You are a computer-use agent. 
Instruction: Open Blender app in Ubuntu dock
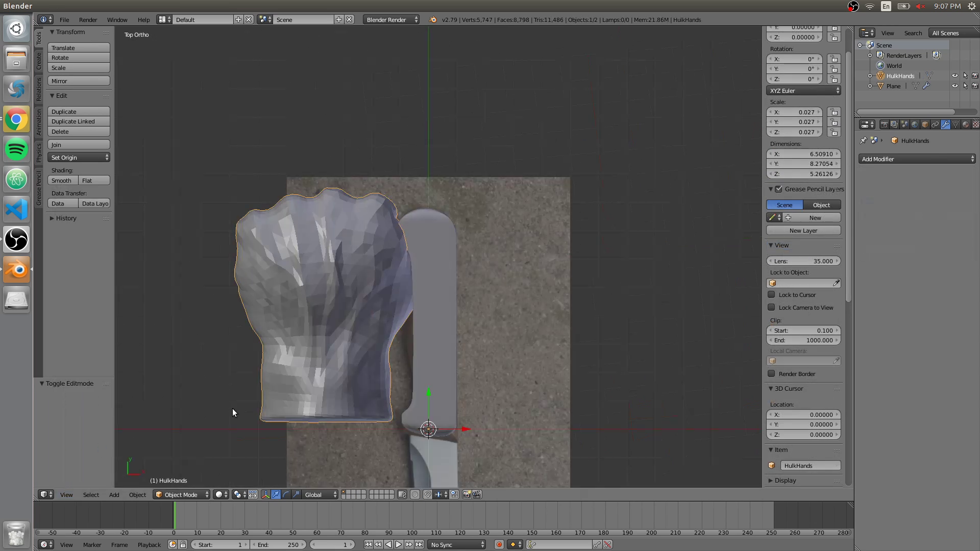coord(16,269)
